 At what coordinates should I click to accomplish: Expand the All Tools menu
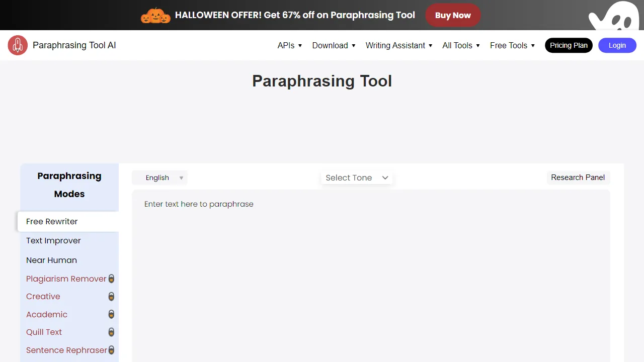point(461,45)
